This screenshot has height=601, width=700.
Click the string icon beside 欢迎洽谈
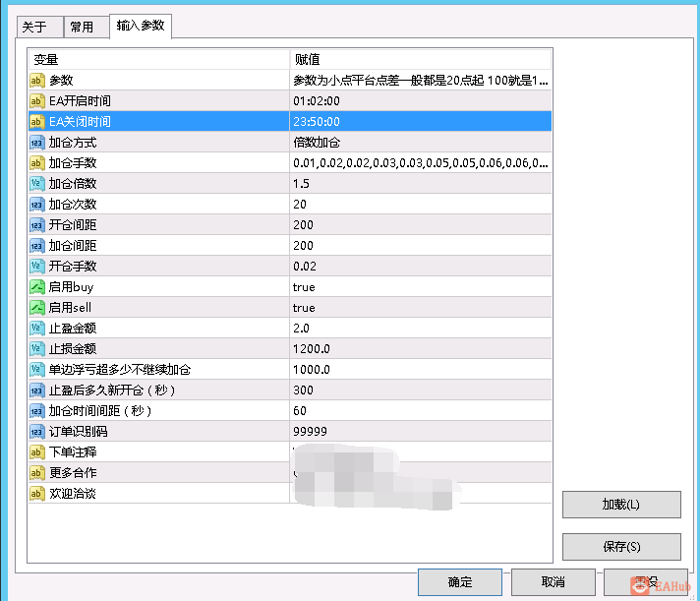(x=37, y=494)
